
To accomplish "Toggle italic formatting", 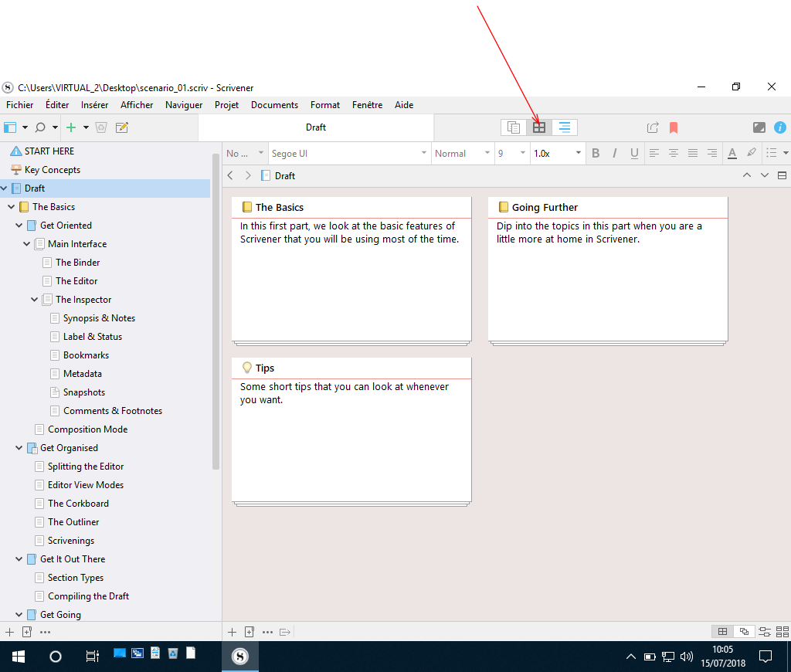I will (x=614, y=154).
